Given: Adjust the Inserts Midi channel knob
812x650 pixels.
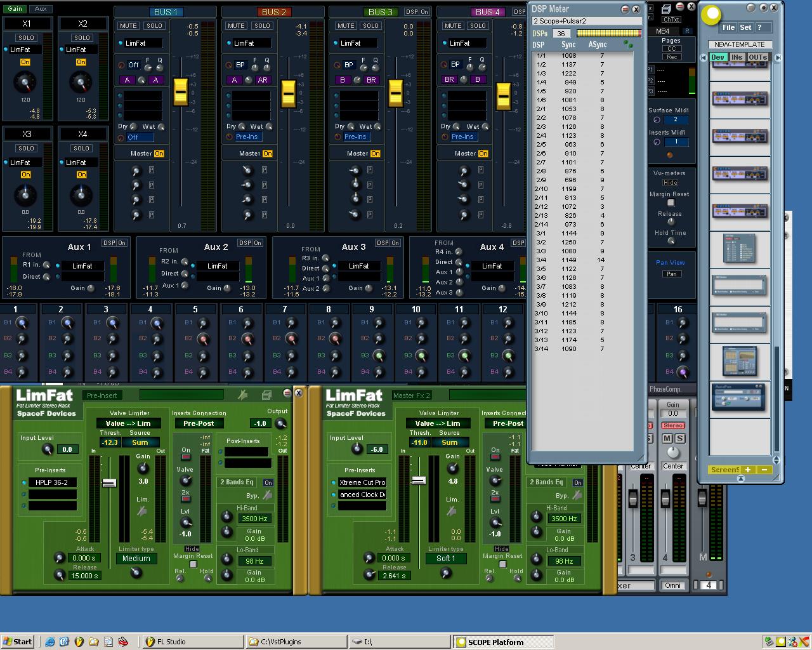Looking at the screenshot, I should [657, 142].
